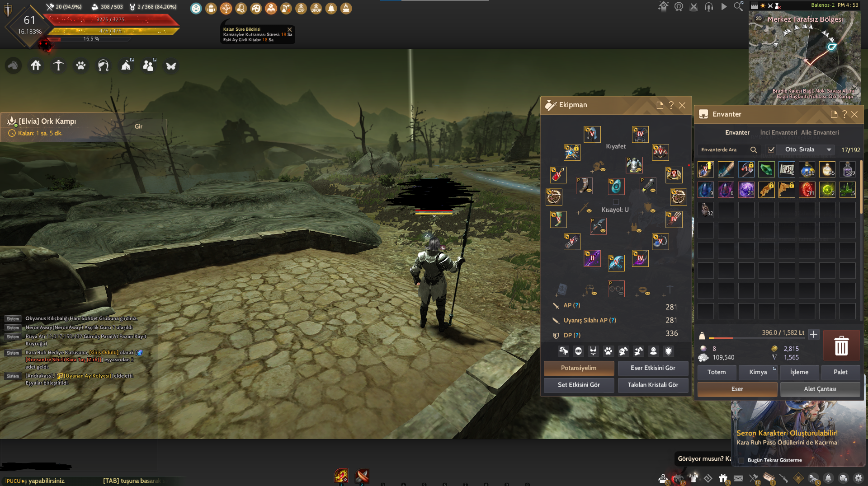Toggle hooded figure display icon

[x=653, y=351]
